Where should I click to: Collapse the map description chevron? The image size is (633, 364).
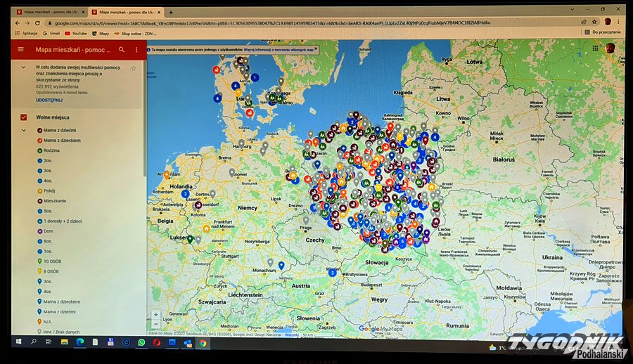(24, 68)
